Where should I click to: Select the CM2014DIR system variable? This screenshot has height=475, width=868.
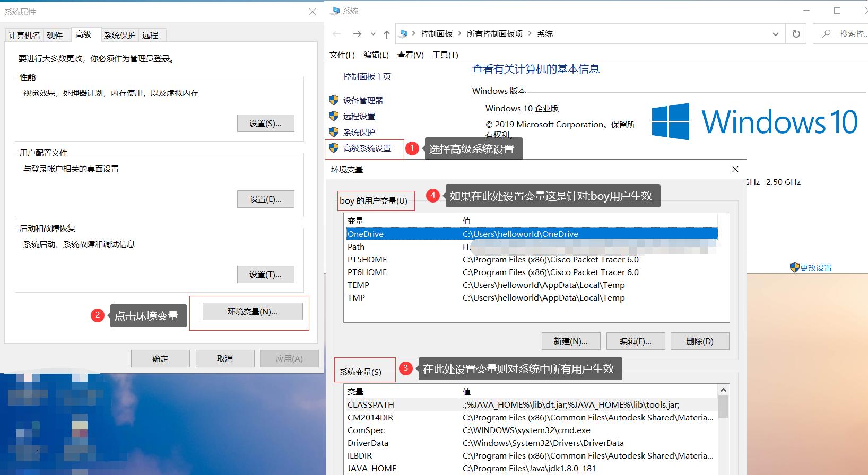point(532,417)
